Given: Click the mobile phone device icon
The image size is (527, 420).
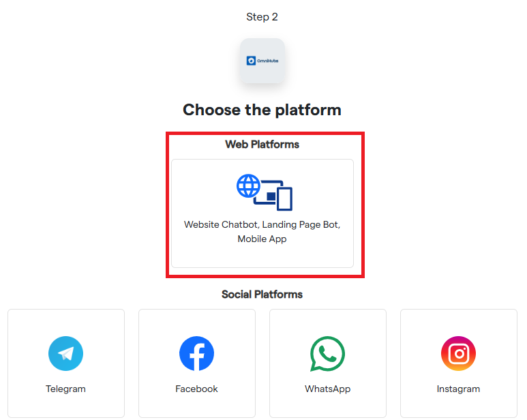Looking at the screenshot, I should click(x=284, y=198).
